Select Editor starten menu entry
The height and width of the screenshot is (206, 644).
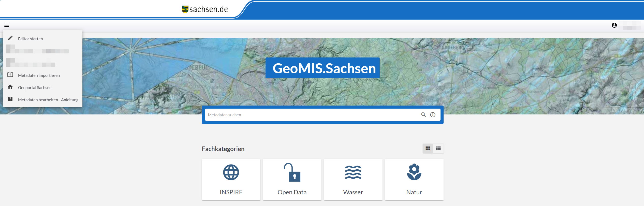tap(31, 39)
